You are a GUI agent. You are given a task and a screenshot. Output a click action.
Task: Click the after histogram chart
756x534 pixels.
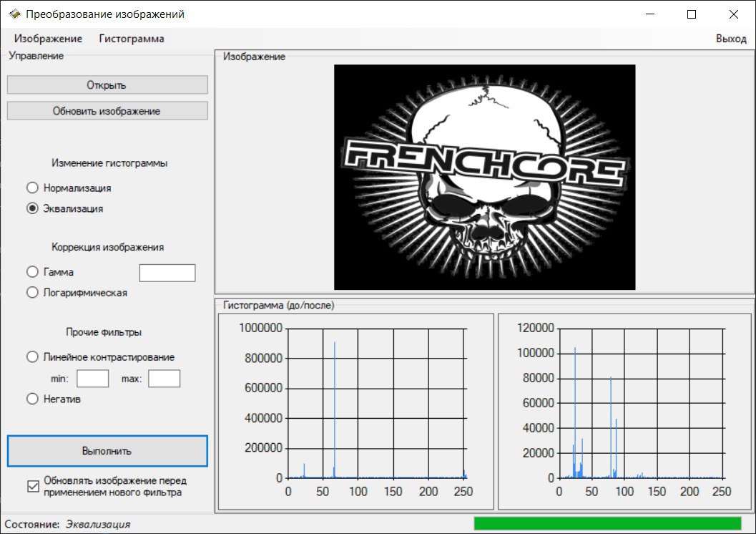(x=624, y=412)
